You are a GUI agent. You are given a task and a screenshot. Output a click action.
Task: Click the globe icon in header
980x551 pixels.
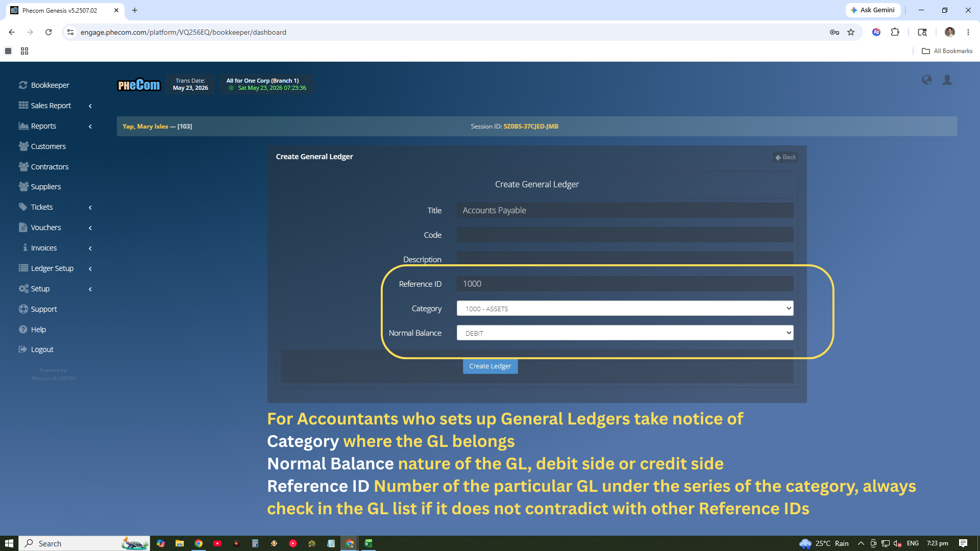[926, 80]
